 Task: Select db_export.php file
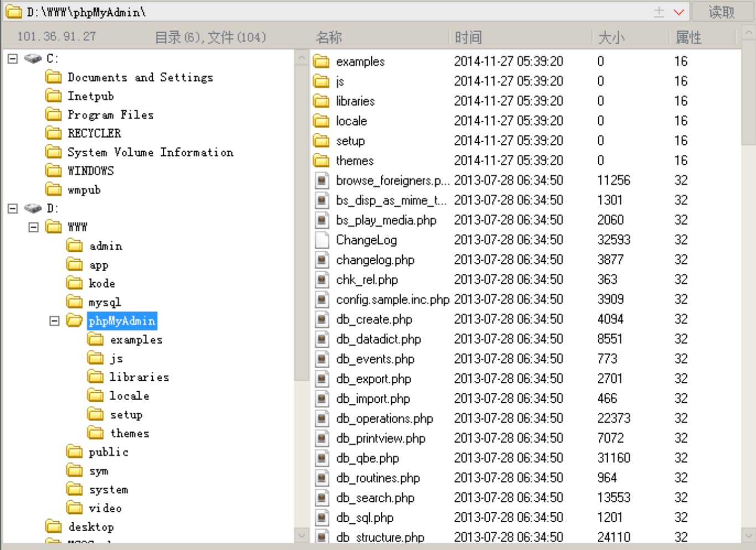[374, 379]
